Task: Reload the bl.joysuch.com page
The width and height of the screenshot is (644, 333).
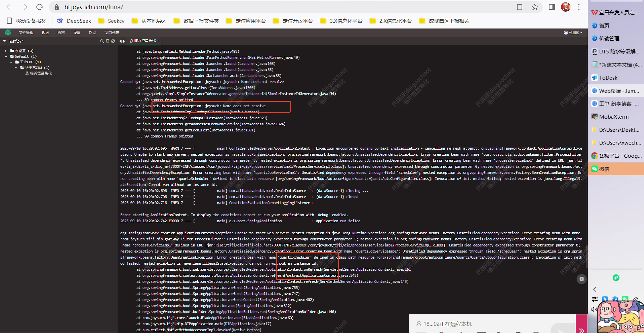Action: [40, 7]
